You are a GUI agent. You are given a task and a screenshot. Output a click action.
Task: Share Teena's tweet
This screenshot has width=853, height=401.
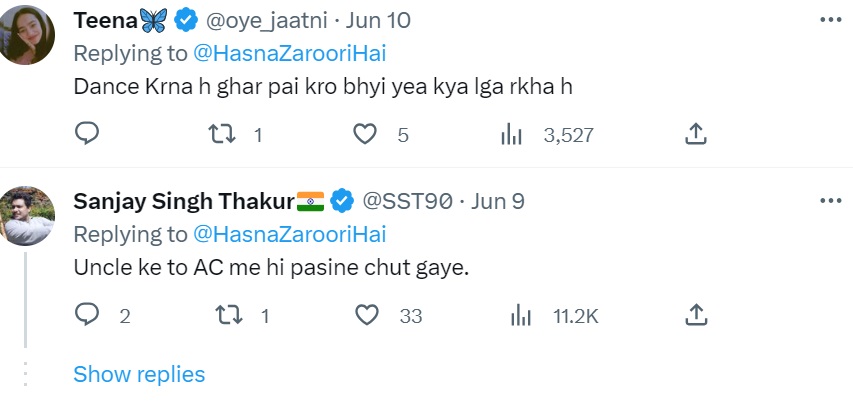pyautogui.click(x=697, y=134)
